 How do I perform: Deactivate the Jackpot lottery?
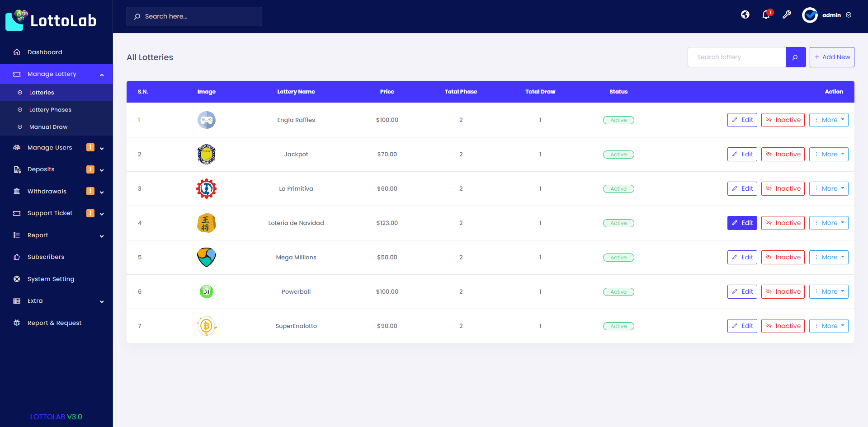tap(783, 154)
